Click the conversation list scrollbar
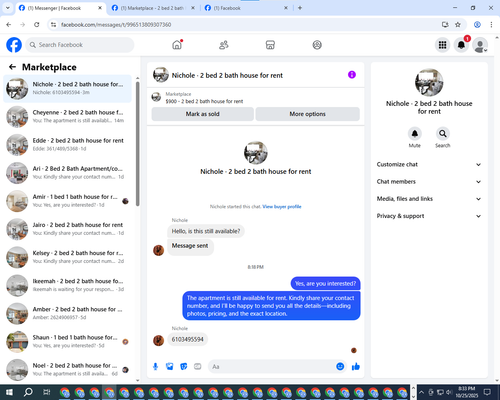 (138, 143)
